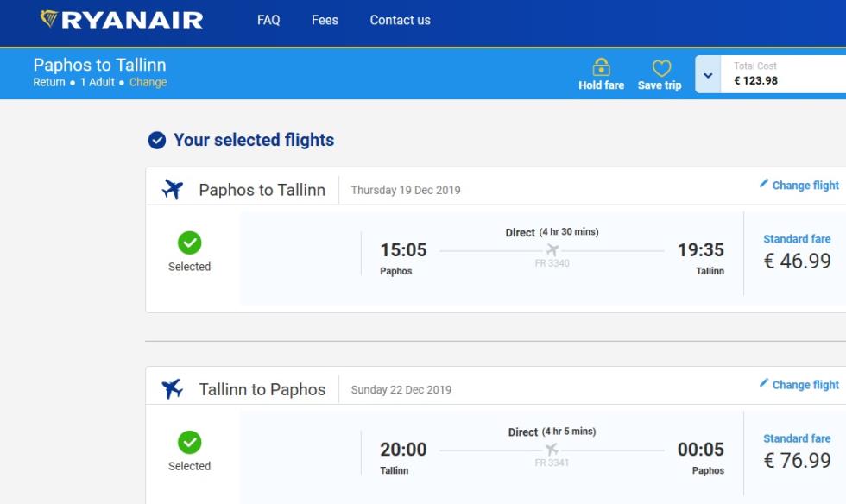Screen dimensions: 846x504
Task: Click the blue checkmark beside Your selected flights
Action: [157, 141]
